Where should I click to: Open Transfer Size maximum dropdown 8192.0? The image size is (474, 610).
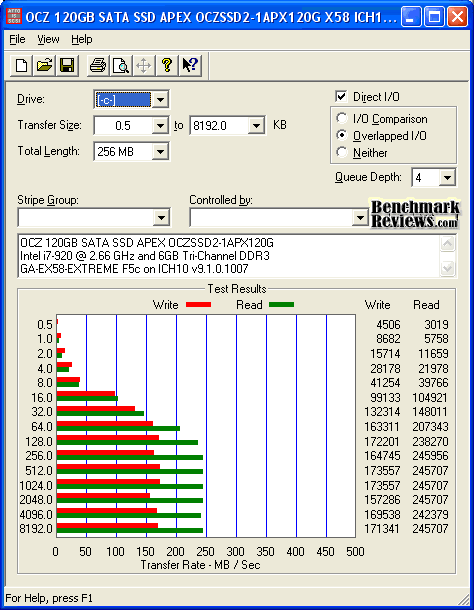(x=256, y=126)
